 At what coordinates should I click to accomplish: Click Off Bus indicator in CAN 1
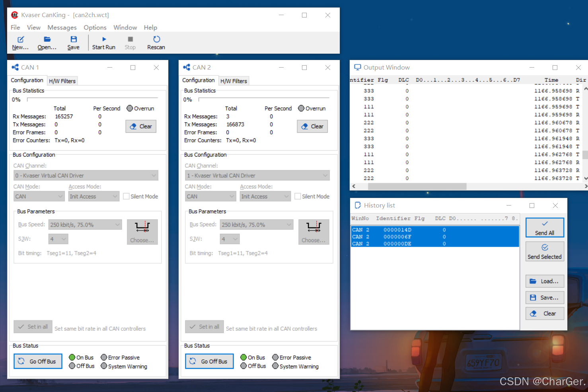72,366
